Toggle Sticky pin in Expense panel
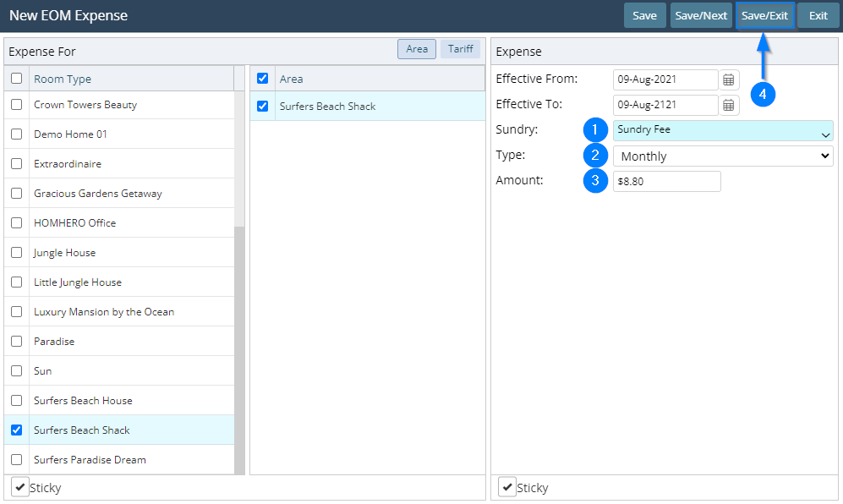The image size is (843, 504). [x=507, y=487]
